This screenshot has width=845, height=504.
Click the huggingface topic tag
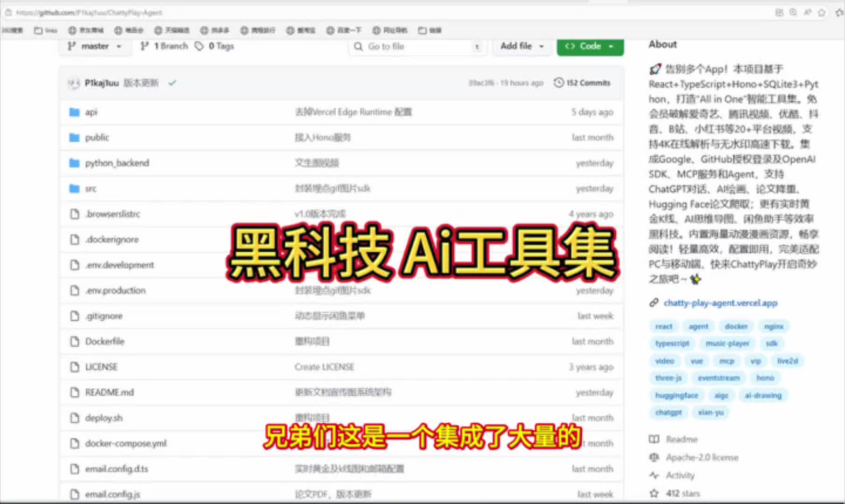click(x=676, y=395)
